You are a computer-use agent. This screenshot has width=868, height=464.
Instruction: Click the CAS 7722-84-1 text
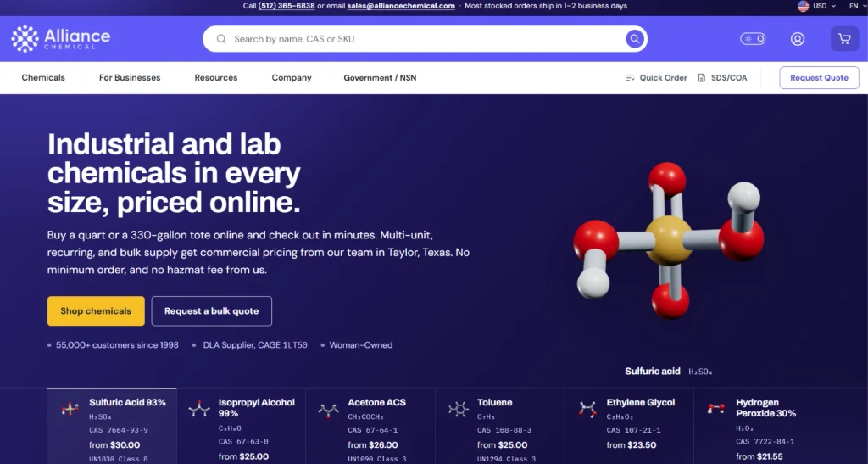click(x=765, y=441)
